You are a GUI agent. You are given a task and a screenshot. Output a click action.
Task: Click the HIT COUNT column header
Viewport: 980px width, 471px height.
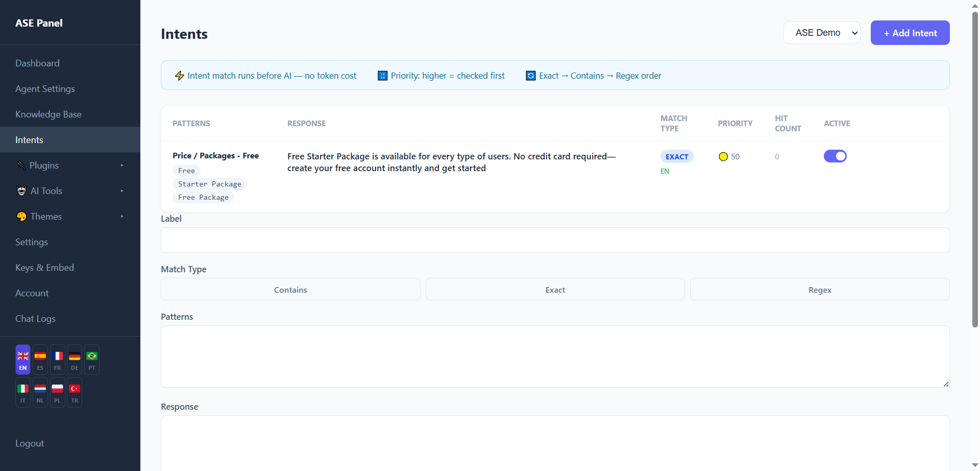[x=788, y=124]
